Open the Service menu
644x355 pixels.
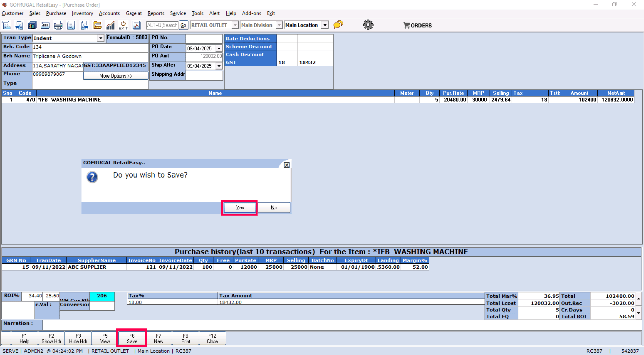coord(178,13)
